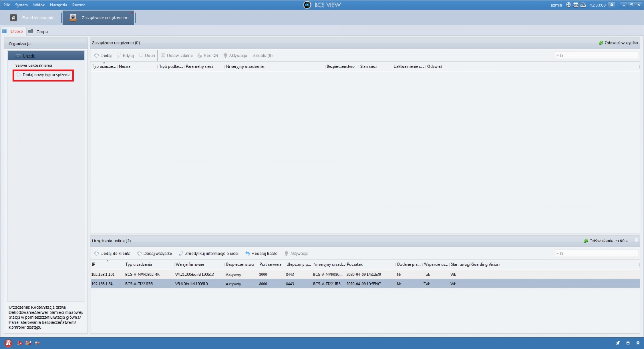The image size is (644, 349).
Task: Click Zmodyfikuj informacje o sieci
Action: 208,254
